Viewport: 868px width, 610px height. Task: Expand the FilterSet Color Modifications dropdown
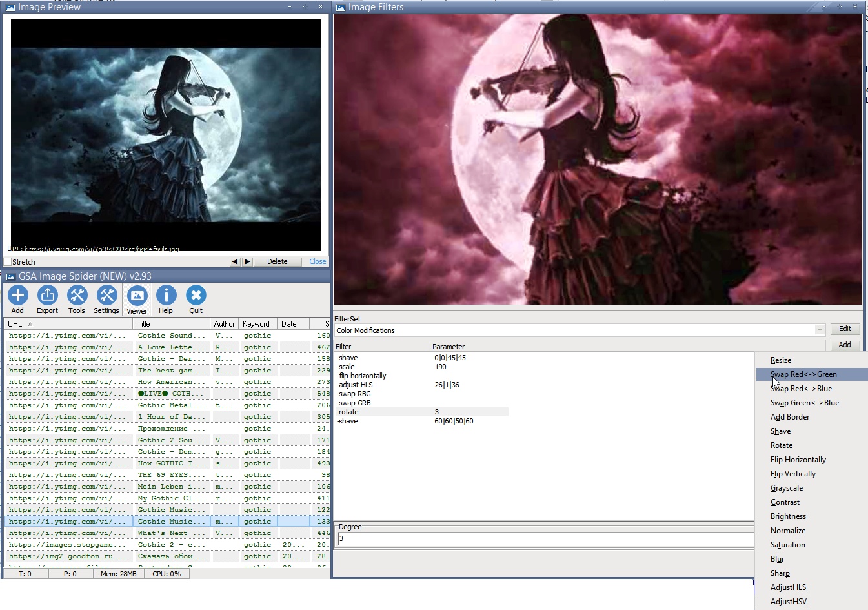pyautogui.click(x=820, y=330)
